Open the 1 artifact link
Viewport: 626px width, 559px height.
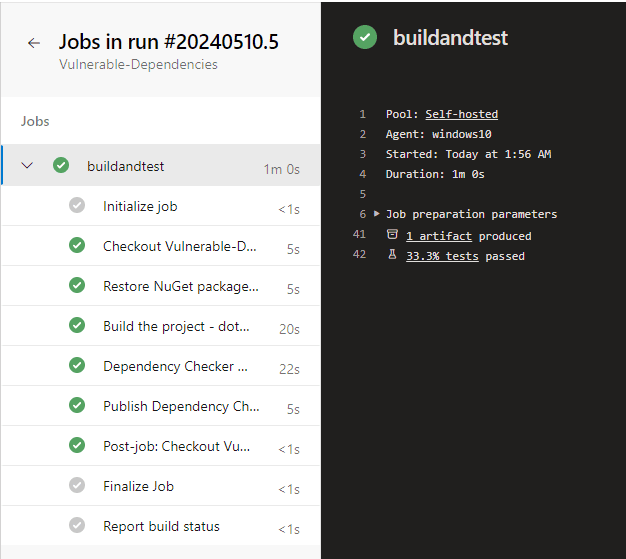[x=439, y=236]
